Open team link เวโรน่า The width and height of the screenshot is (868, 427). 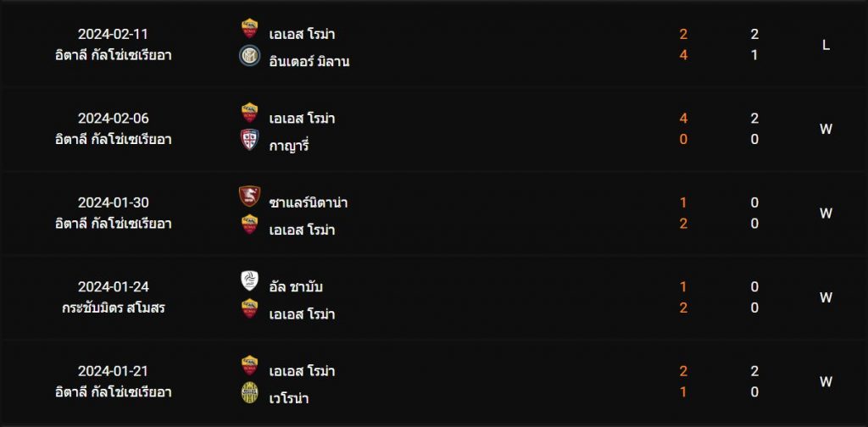tap(289, 398)
